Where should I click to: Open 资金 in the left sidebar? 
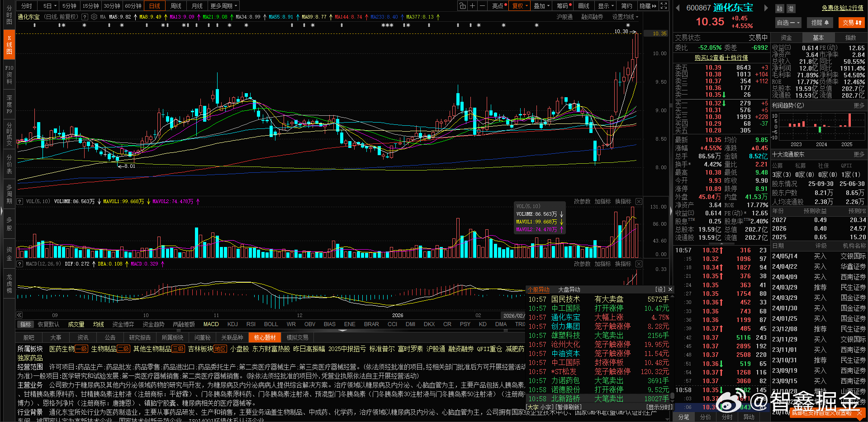[x=9, y=253]
